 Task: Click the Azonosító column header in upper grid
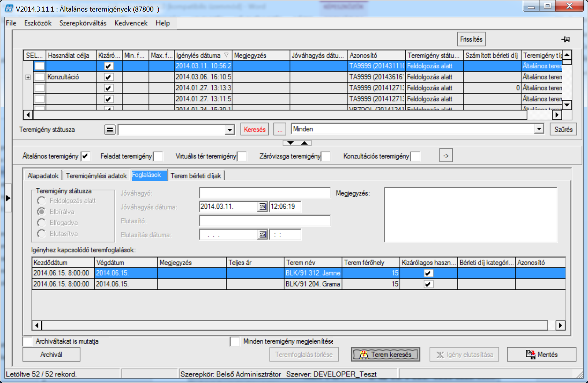click(x=376, y=56)
